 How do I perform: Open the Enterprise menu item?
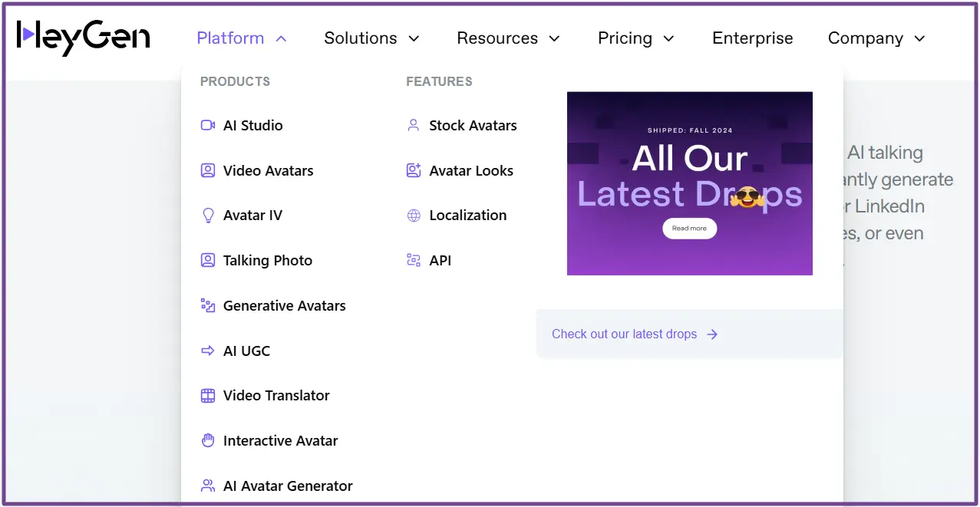(752, 38)
